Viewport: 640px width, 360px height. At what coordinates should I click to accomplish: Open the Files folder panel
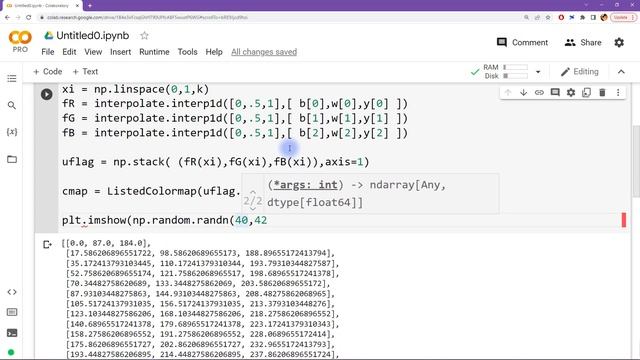pyautogui.click(x=12, y=159)
